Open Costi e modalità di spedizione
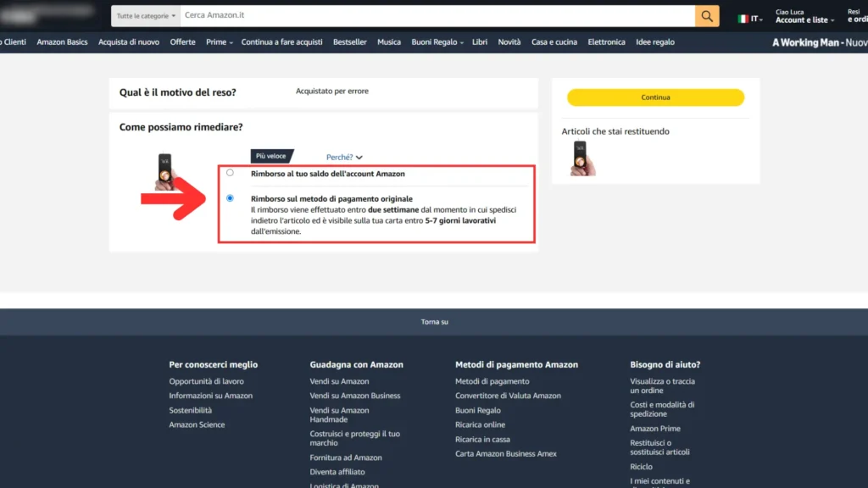 pos(663,409)
